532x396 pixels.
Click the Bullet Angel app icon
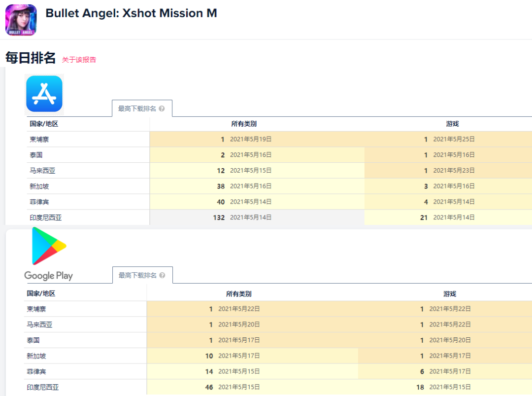pyautogui.click(x=21, y=20)
